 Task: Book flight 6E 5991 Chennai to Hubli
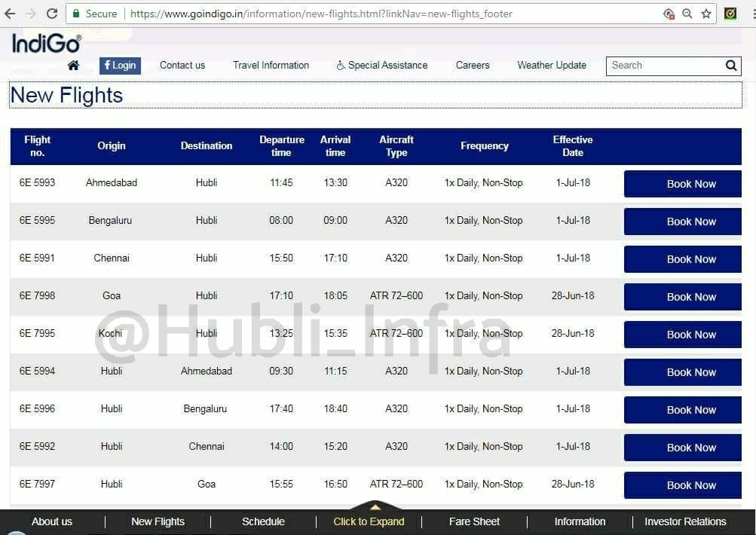tap(683, 258)
